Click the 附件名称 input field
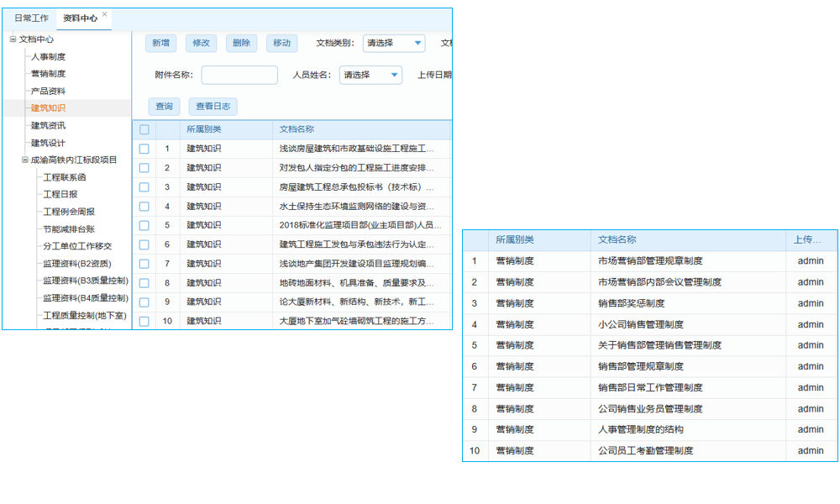 [x=239, y=75]
